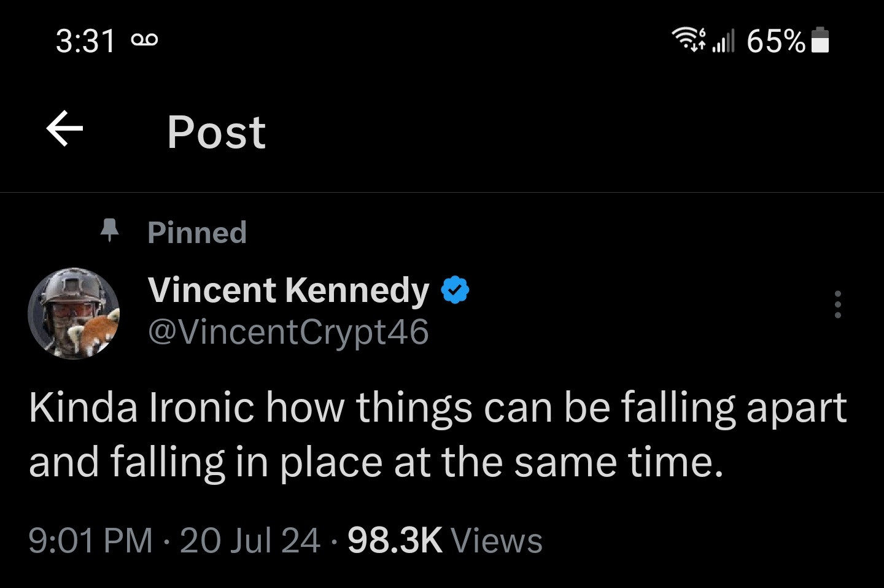Click the pin icon above the post
This screenshot has width=884, height=588.
[109, 230]
